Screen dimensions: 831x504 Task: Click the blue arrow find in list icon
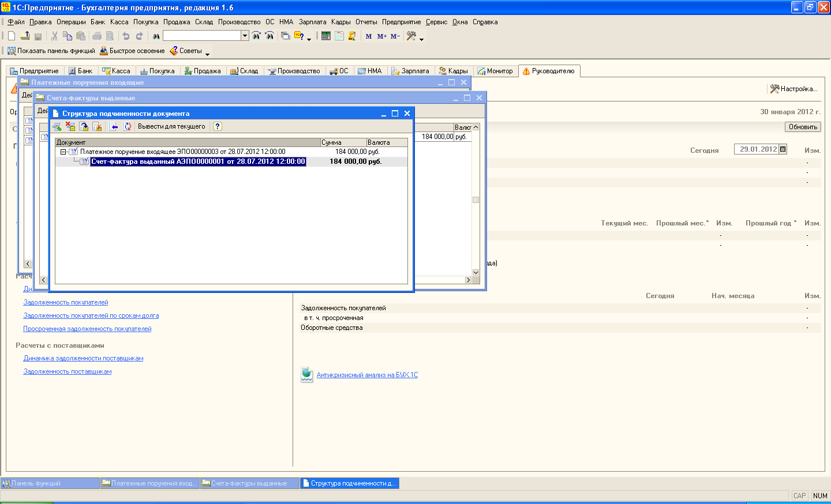[x=114, y=126]
